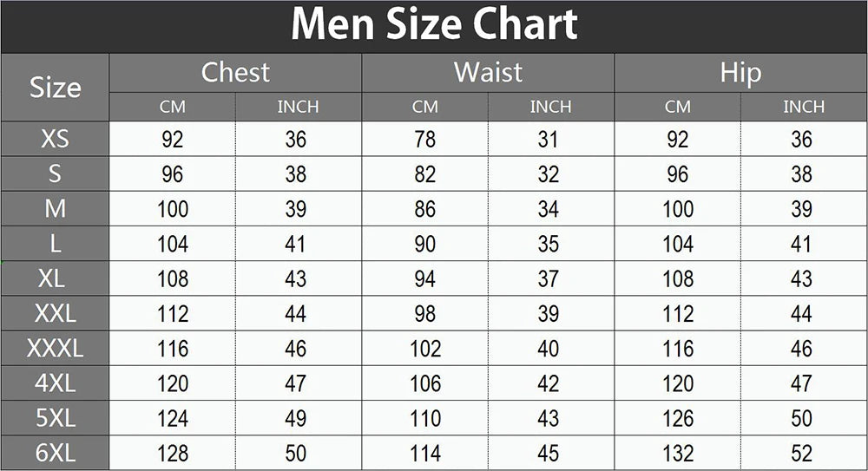
Task: Select the M size row label
Action: coord(55,209)
